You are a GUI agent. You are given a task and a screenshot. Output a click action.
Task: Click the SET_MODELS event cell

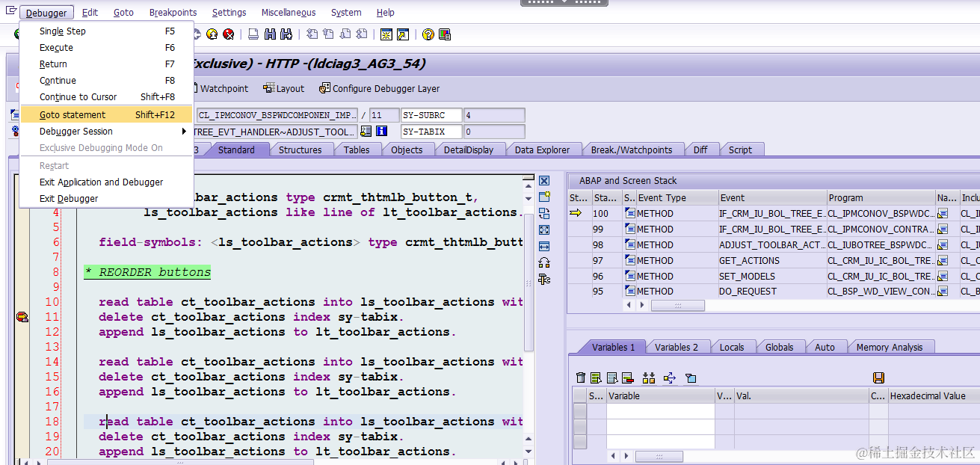[771, 277]
